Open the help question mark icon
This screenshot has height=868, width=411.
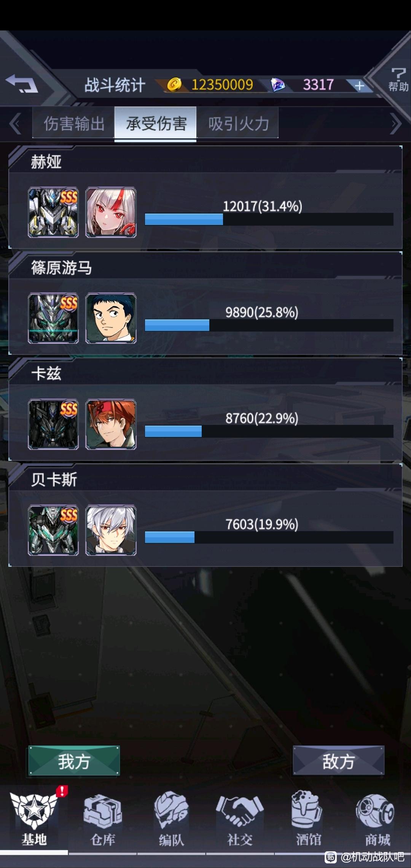pos(398,79)
